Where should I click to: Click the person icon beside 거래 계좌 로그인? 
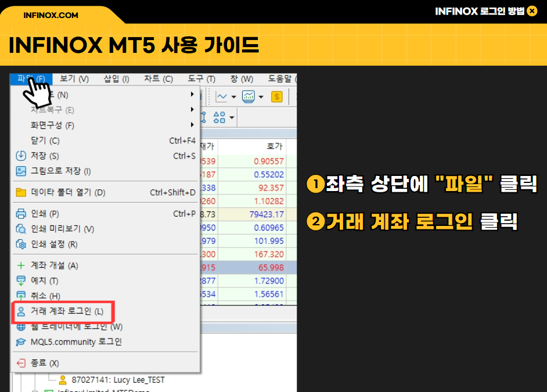tap(21, 311)
